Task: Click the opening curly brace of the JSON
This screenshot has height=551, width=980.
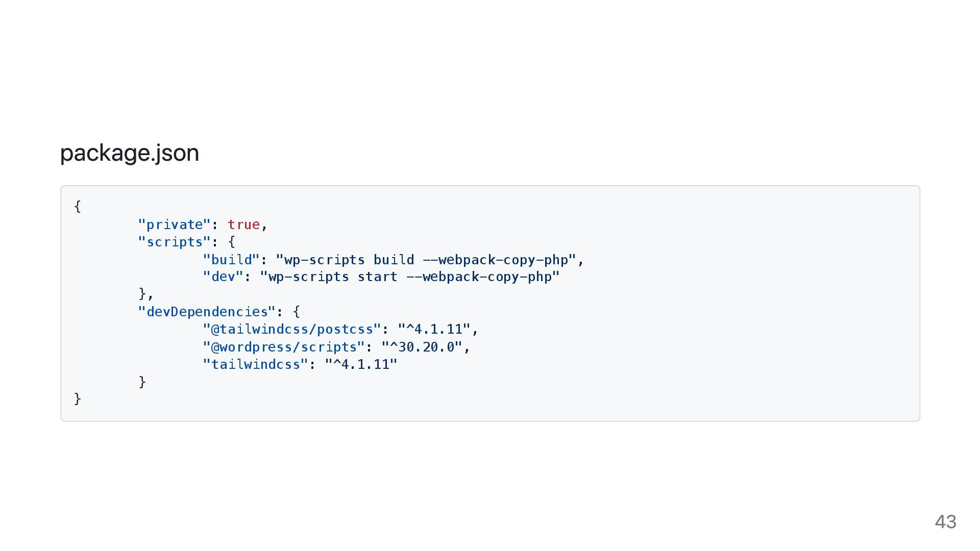Action: 78,207
